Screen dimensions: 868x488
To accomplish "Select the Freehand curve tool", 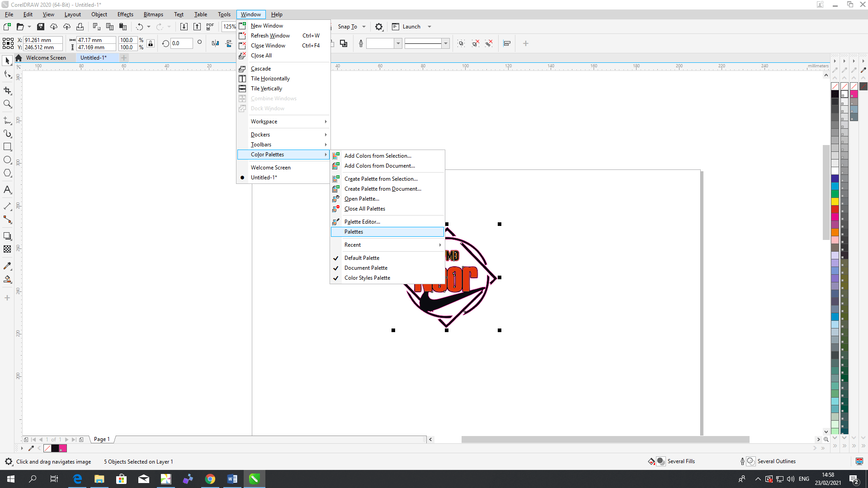I will [x=7, y=121].
